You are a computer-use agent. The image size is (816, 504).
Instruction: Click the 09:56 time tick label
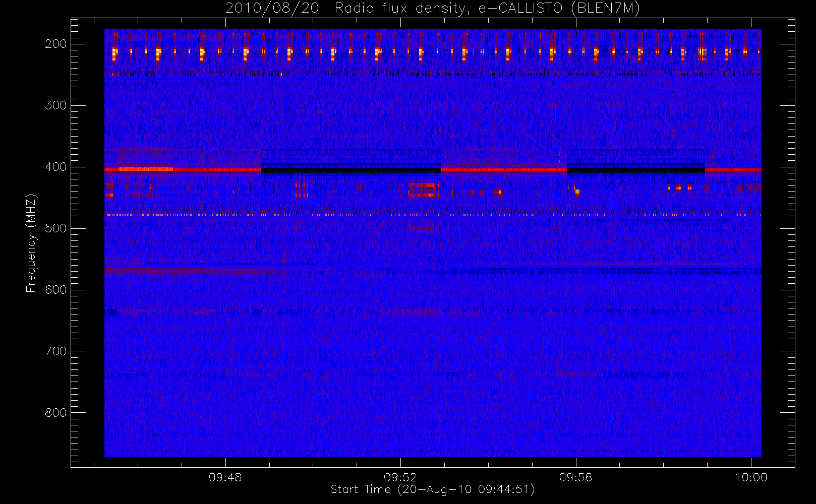click(x=575, y=477)
